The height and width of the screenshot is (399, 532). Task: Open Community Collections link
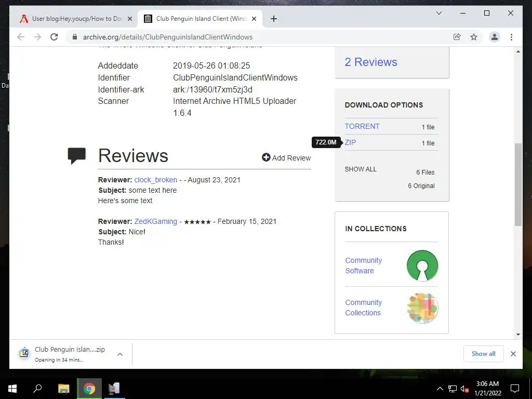click(363, 308)
